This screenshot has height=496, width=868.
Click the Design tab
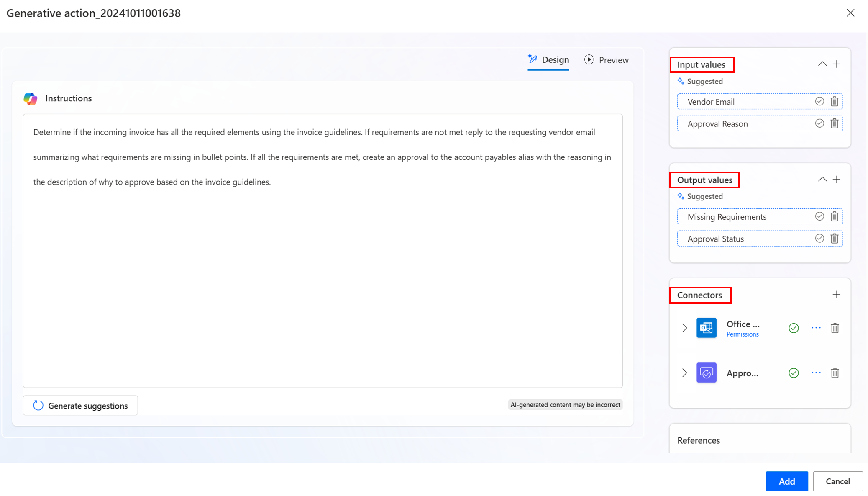coord(548,60)
